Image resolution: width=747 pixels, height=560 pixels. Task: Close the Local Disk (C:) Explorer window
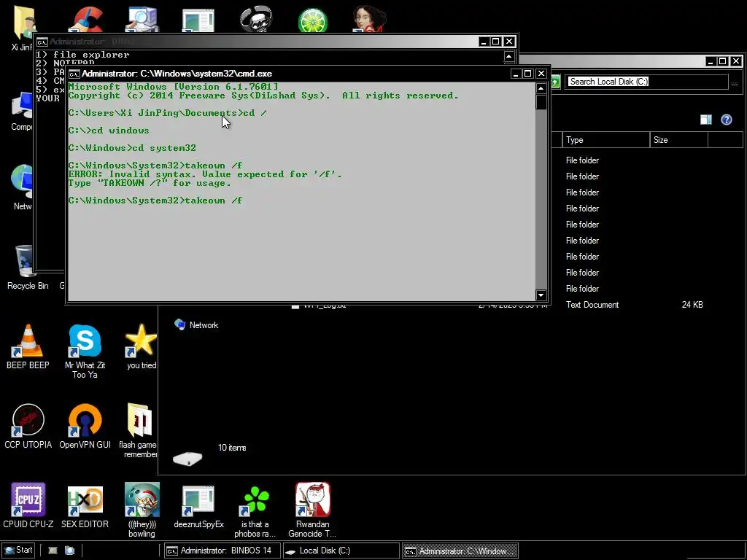736,61
